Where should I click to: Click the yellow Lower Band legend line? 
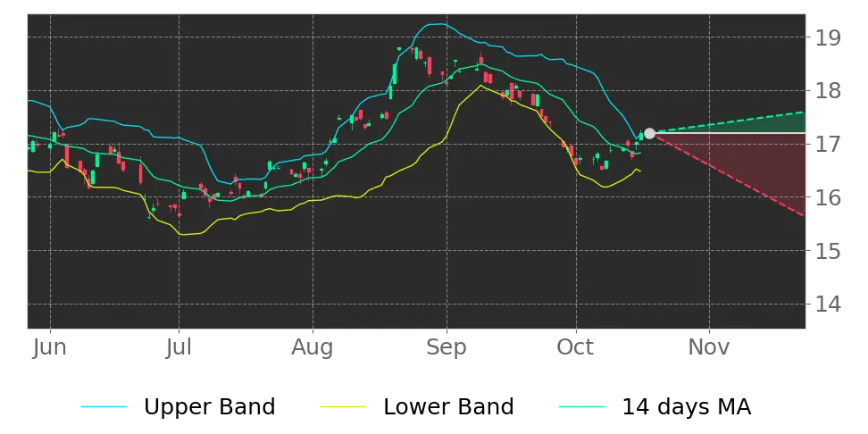343,407
